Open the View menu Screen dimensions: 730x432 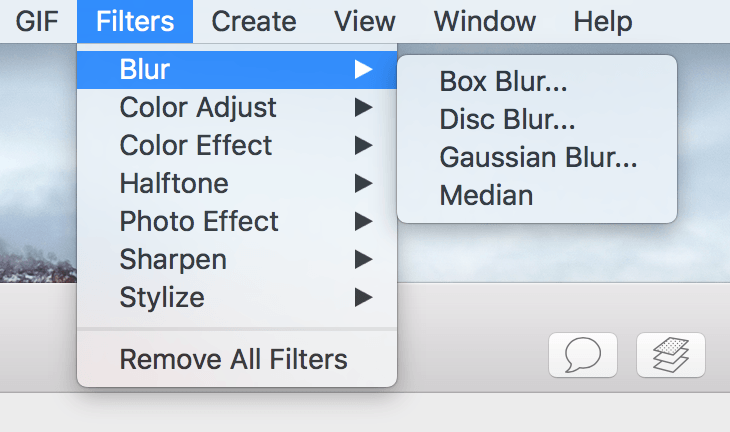(x=365, y=21)
